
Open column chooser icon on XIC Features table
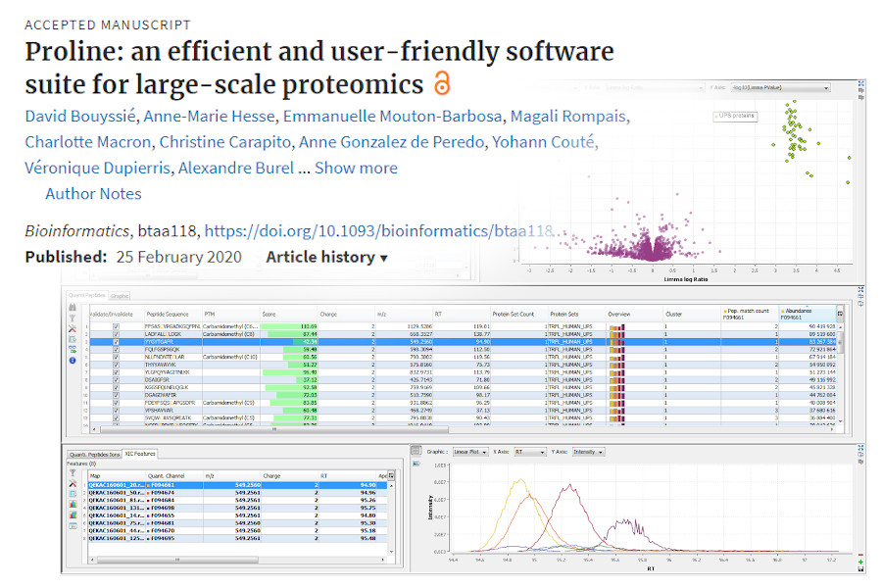pos(391,476)
